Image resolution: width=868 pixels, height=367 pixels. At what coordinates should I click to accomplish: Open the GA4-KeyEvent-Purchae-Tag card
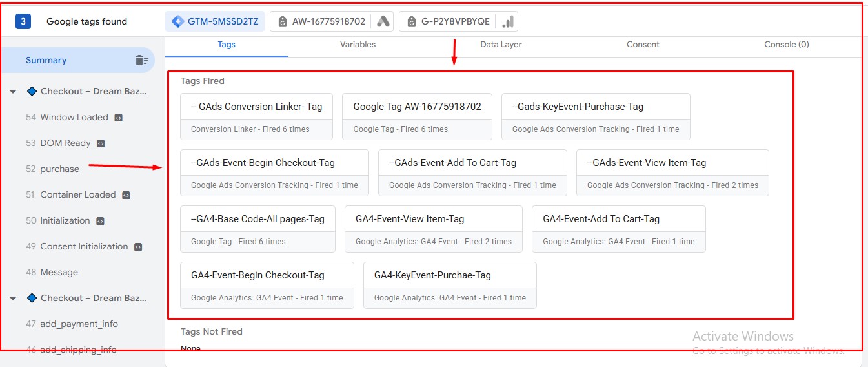pyautogui.click(x=449, y=285)
